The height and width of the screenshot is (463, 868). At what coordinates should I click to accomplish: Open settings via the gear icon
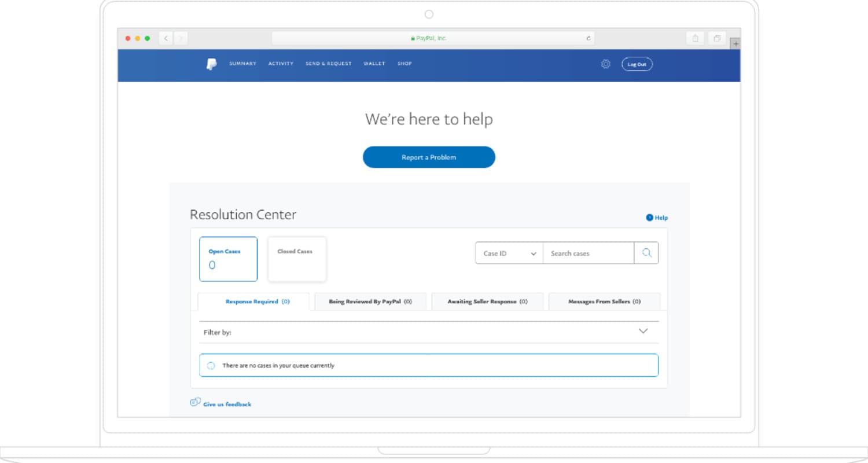click(605, 64)
